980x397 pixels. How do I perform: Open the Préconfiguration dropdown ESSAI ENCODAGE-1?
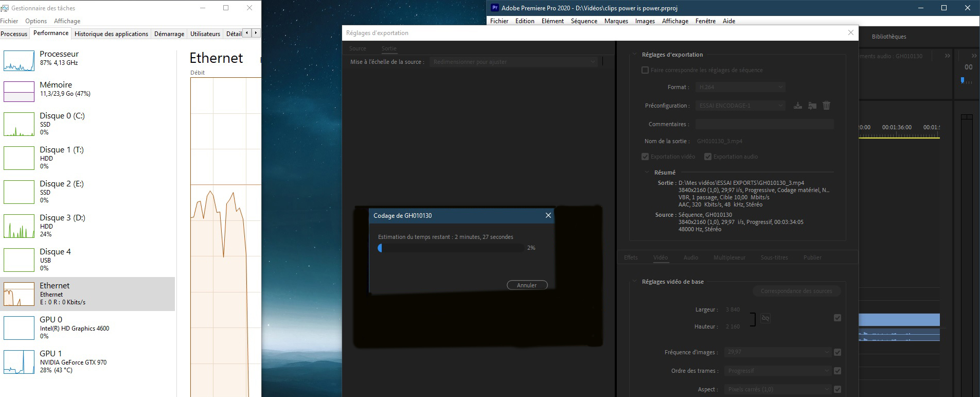pyautogui.click(x=740, y=106)
